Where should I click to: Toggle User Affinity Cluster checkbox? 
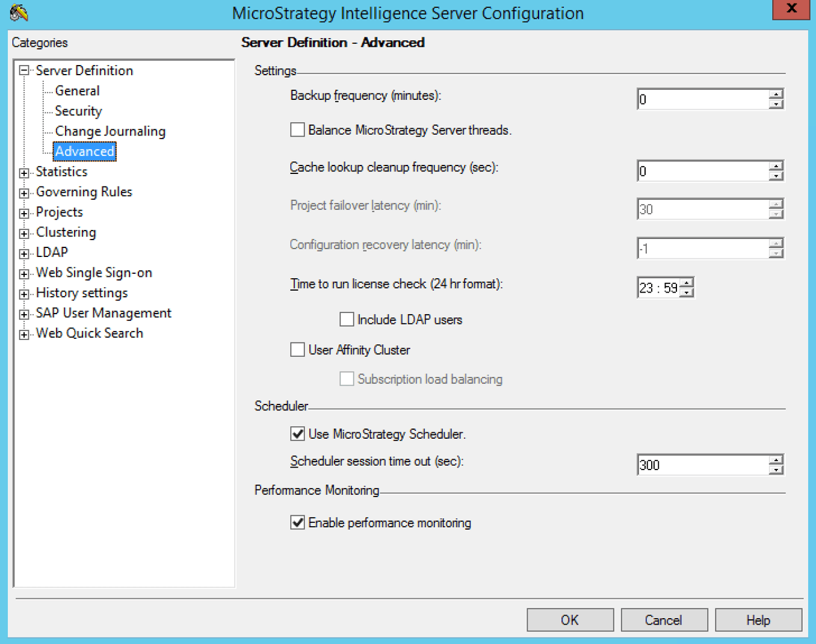tap(297, 350)
